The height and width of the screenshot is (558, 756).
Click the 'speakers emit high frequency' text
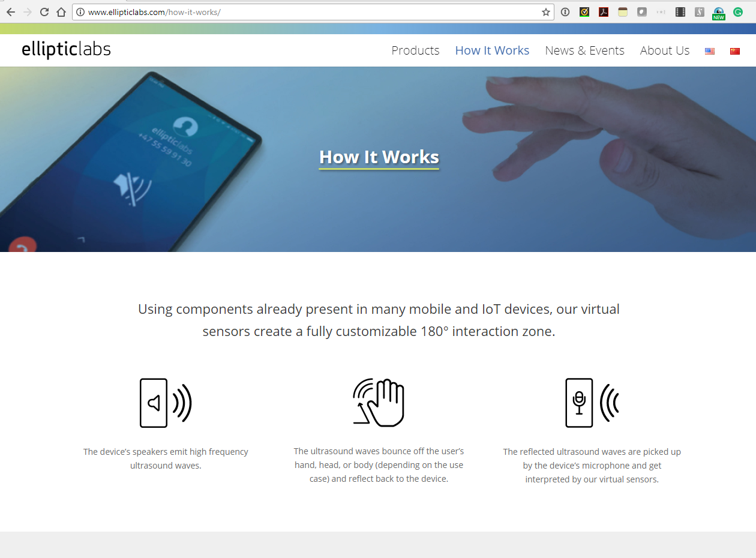pyautogui.click(x=166, y=458)
